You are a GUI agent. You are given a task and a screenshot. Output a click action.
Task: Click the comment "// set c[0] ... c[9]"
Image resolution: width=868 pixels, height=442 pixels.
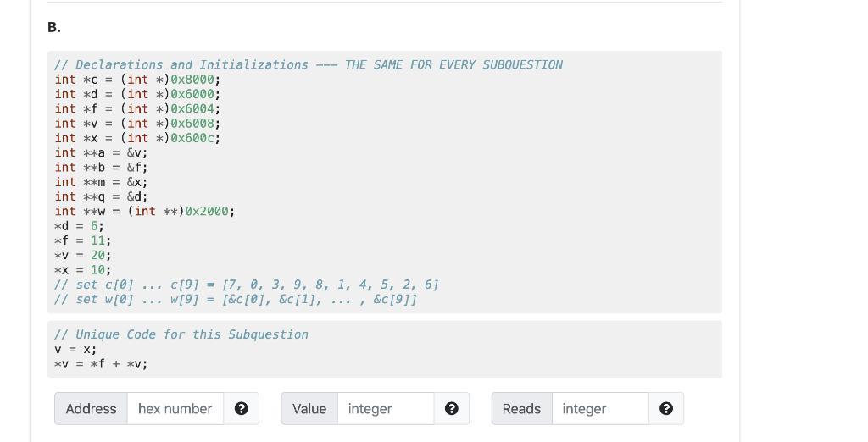247,285
